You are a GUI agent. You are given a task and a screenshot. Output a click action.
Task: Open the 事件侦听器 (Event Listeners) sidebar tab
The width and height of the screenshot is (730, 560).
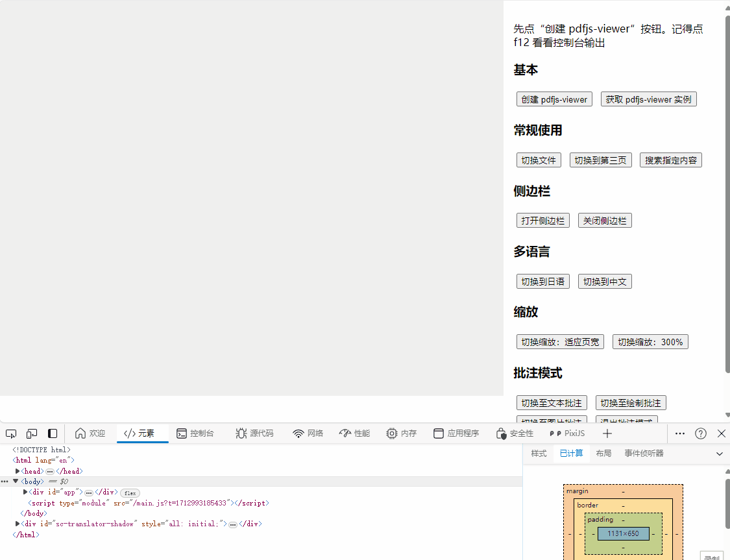click(644, 454)
